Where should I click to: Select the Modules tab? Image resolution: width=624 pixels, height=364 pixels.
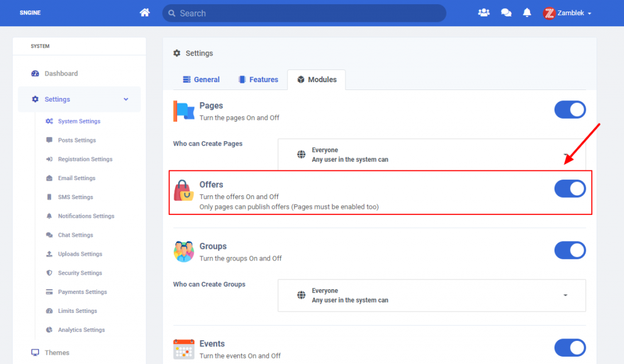coord(317,80)
